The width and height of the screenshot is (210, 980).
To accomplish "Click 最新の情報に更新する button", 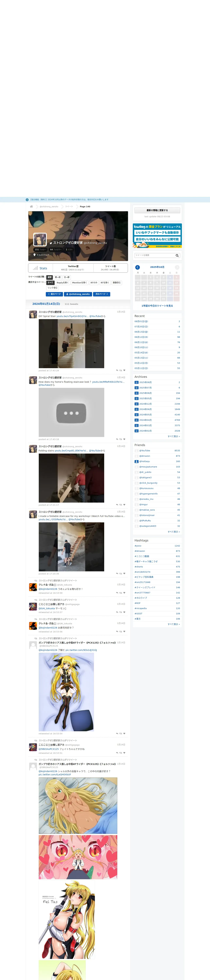I will 157,210.
